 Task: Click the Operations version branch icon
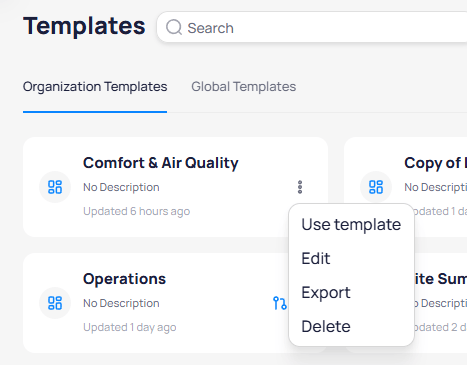point(280,303)
